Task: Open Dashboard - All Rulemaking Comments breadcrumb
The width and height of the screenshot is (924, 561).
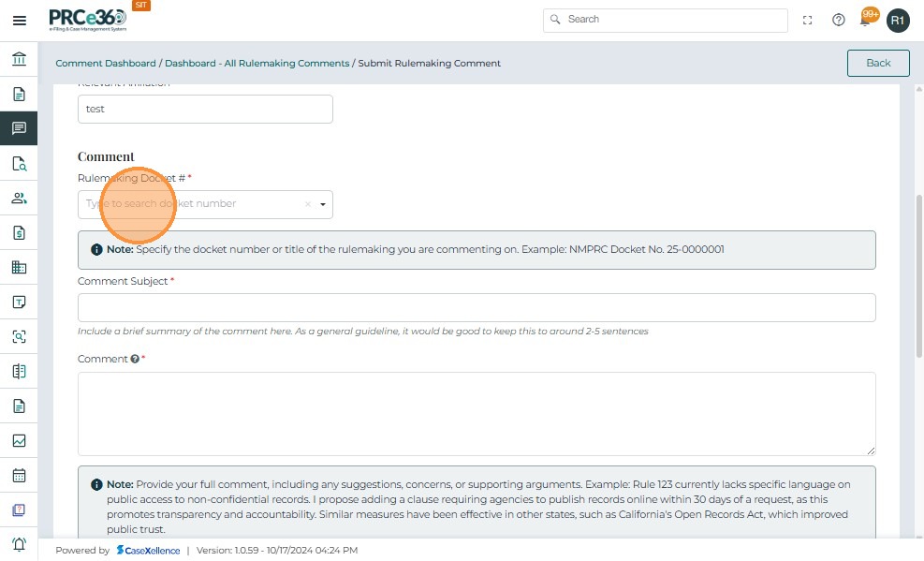Action: click(x=257, y=64)
